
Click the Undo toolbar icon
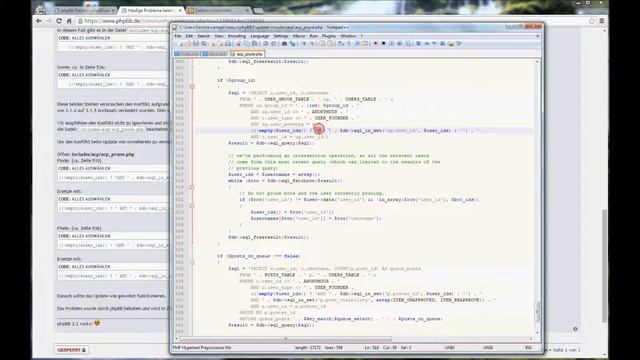click(x=265, y=43)
